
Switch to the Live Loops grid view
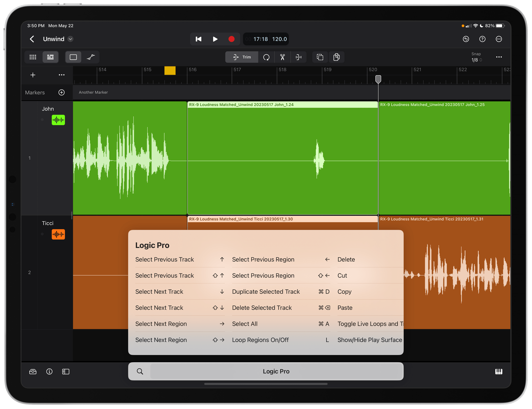tap(33, 57)
